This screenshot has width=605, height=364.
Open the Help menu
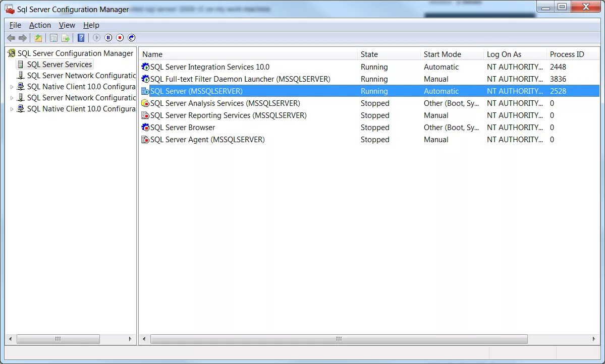click(91, 25)
